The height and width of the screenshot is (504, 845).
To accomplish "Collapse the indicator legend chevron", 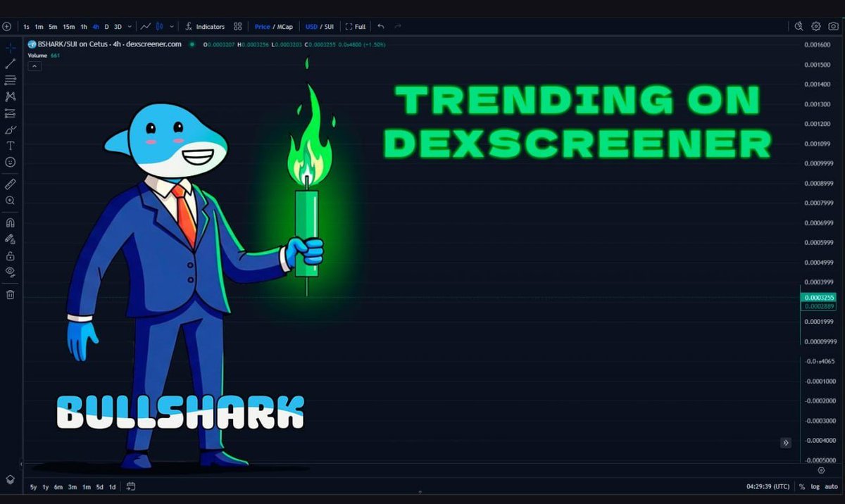I will (35, 66).
